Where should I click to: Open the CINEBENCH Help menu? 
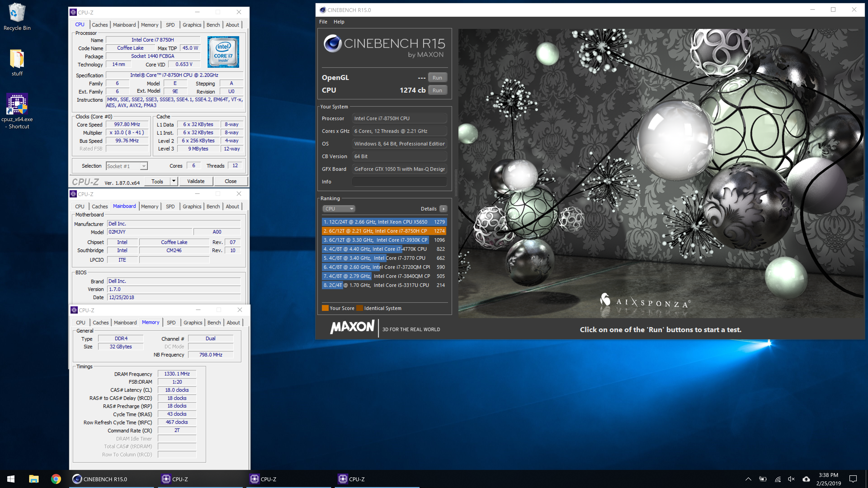point(339,21)
